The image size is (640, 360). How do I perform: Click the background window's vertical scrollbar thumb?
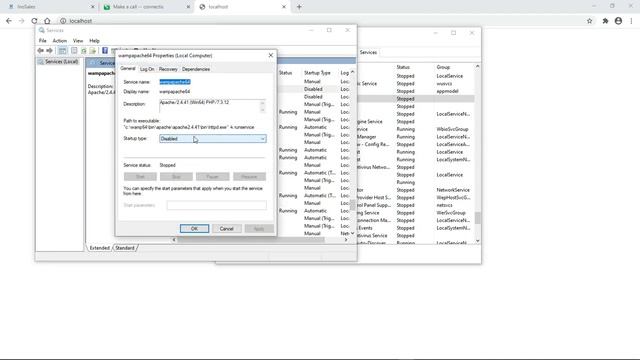(478, 218)
